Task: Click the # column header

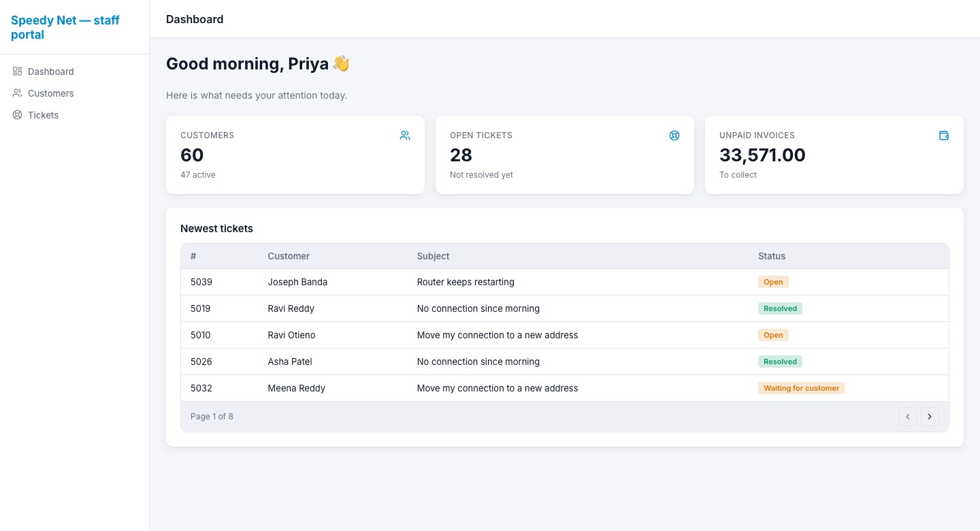Action: (193, 256)
